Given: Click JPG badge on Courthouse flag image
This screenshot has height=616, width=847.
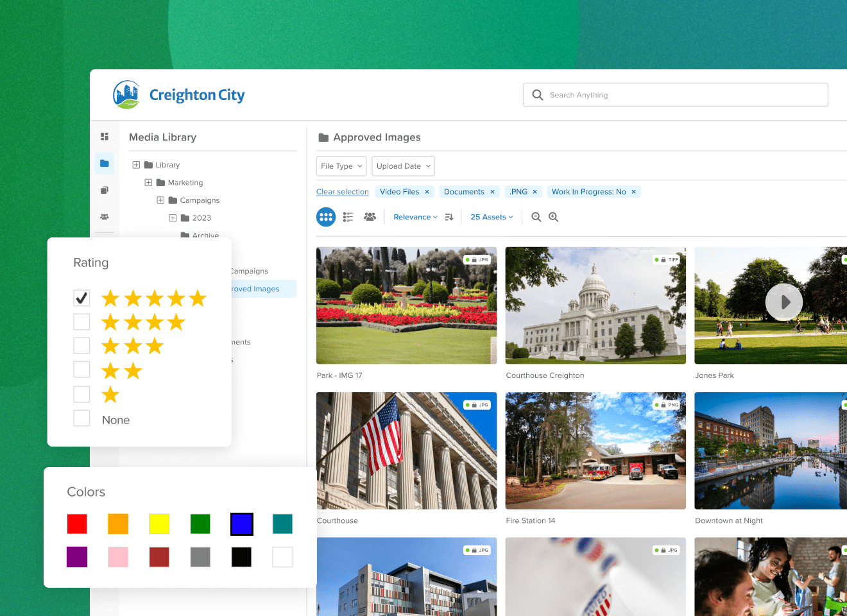Looking at the screenshot, I should pos(477,405).
